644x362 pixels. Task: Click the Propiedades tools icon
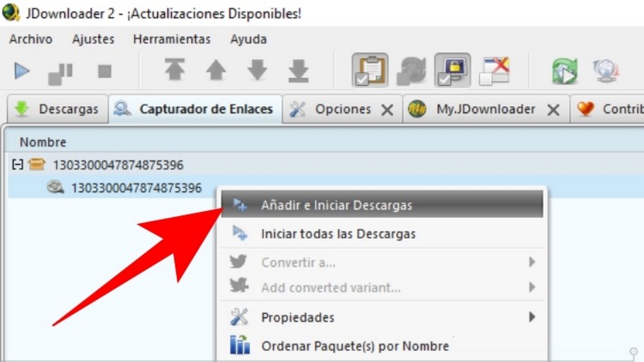pos(239,317)
